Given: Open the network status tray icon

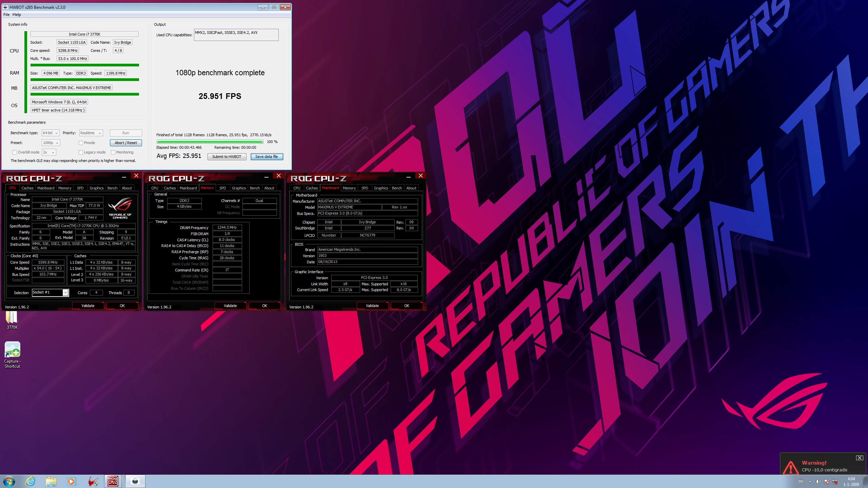Looking at the screenshot, I should click(x=835, y=482).
